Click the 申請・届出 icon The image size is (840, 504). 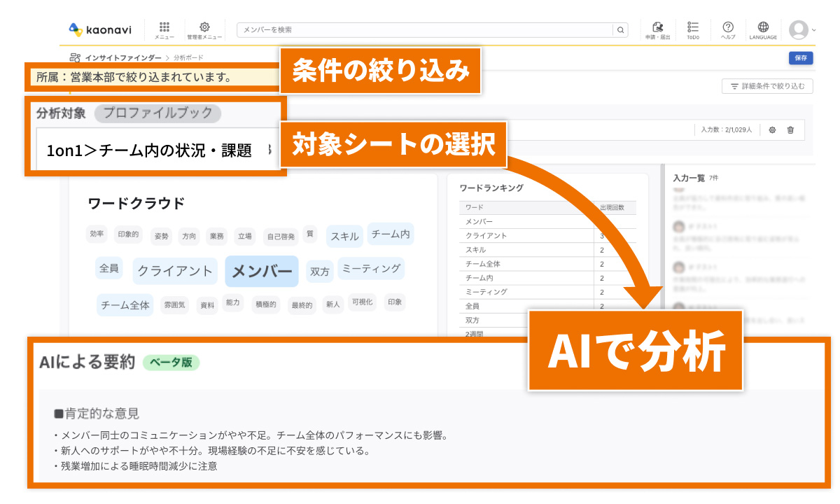659,28
